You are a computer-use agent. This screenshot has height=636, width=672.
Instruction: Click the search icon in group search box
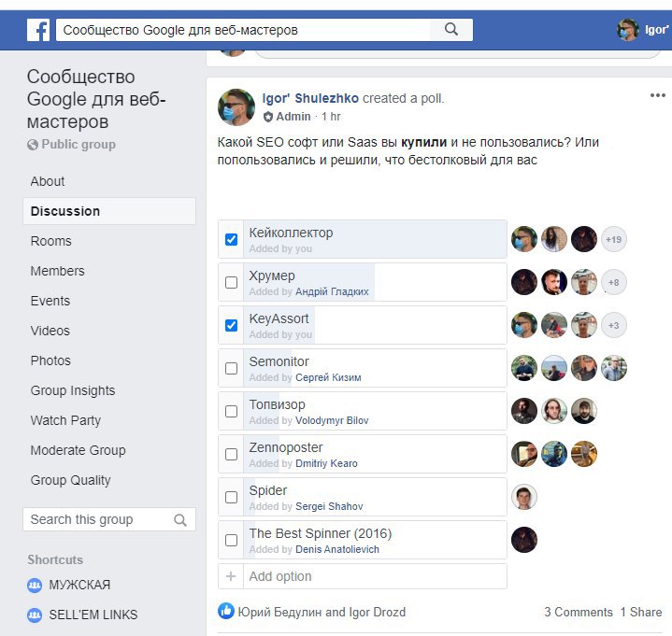click(180, 520)
